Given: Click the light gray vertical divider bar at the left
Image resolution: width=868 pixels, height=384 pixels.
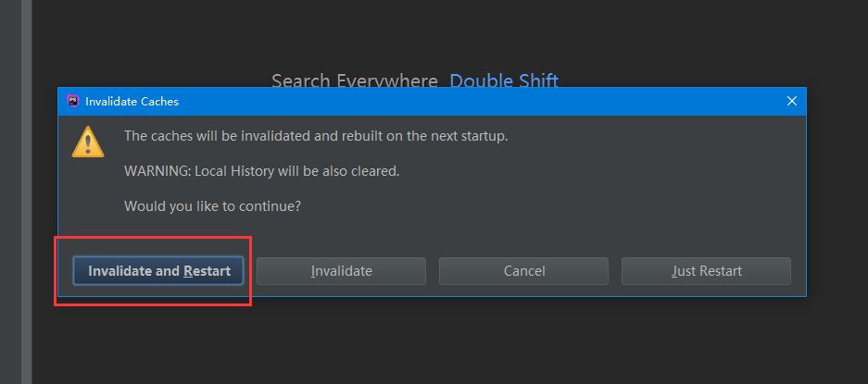Looking at the screenshot, I should point(27,192).
